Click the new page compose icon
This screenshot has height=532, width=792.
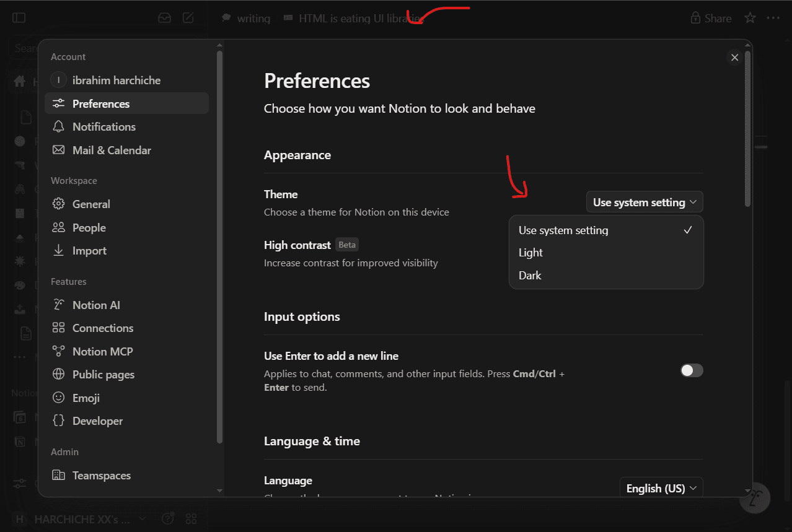pos(188,18)
